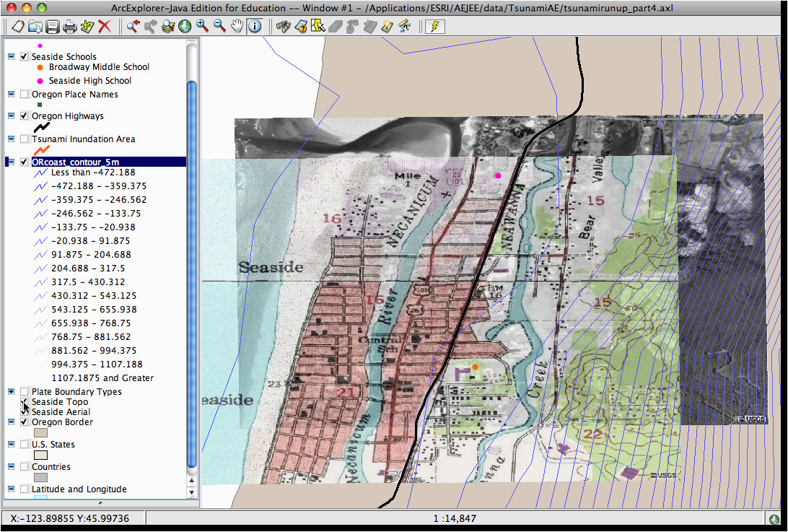Collapse the Oregon Place Names legend
Image resolution: width=788 pixels, height=532 pixels.
11,94
